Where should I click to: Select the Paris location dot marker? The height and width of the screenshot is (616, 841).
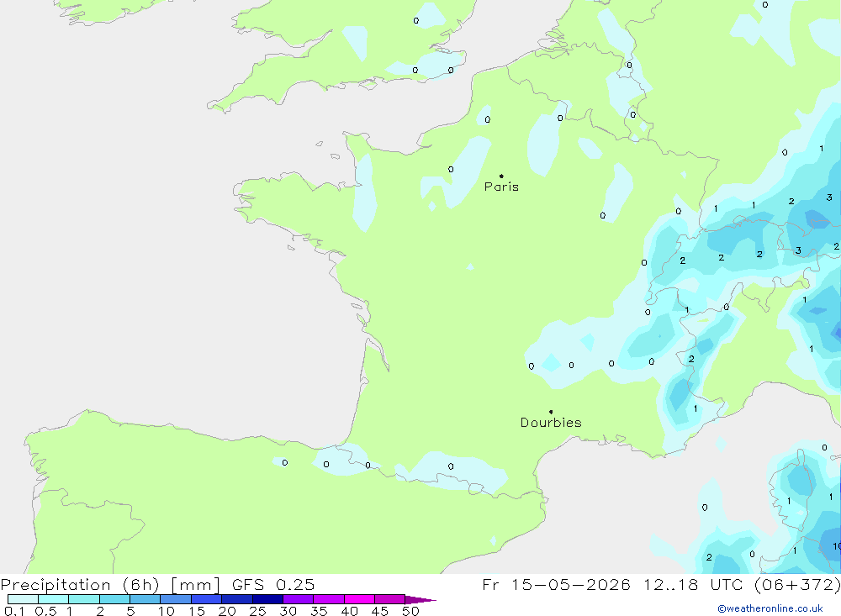coord(501,176)
